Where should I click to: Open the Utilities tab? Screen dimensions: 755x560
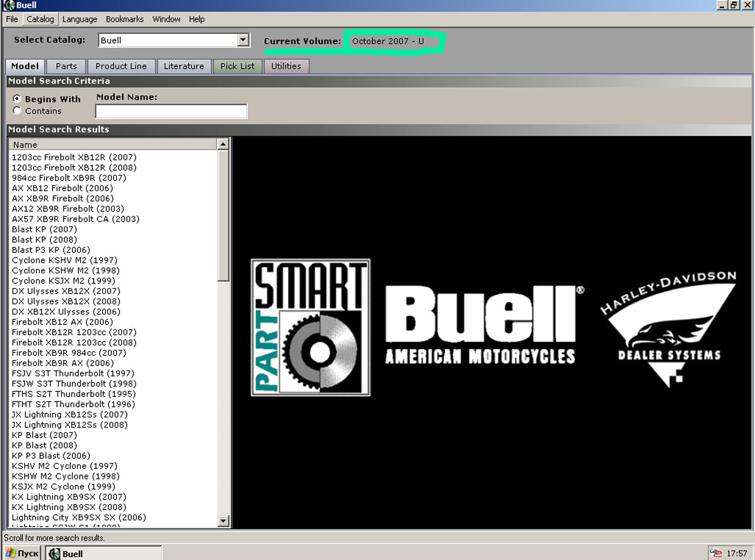pos(286,66)
